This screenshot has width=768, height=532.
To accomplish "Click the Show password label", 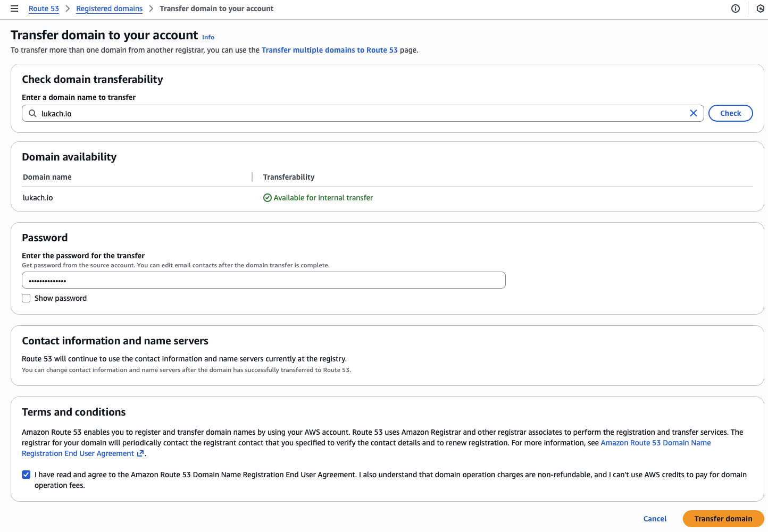I will (x=61, y=298).
